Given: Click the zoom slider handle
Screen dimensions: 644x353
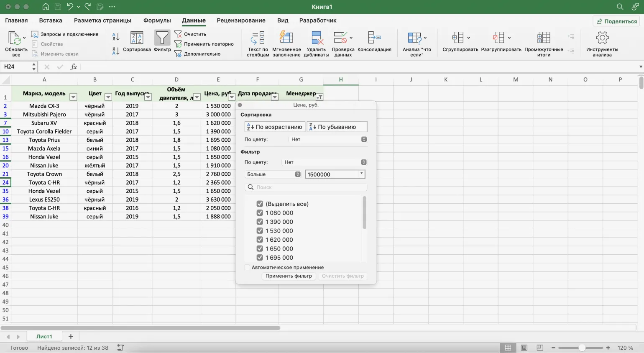Looking at the screenshot, I should 582,348.
